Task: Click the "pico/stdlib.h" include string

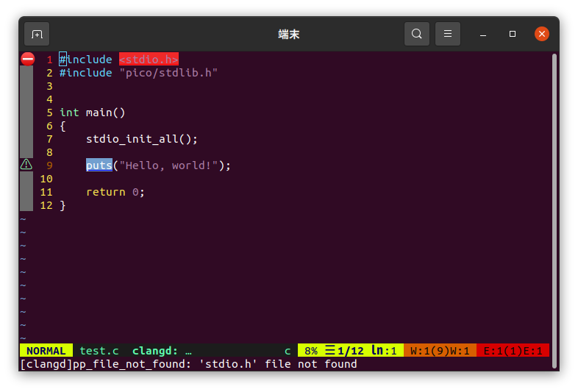Action: pos(168,73)
